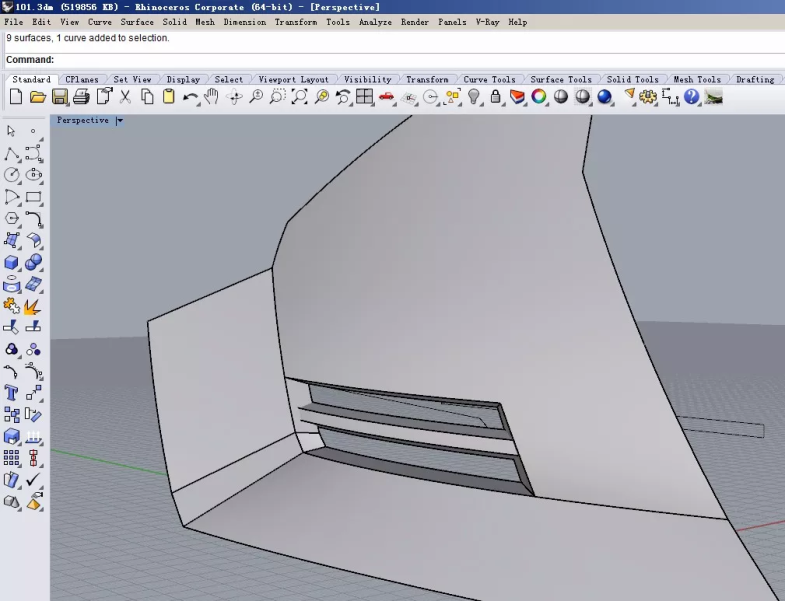This screenshot has height=601, width=785.
Task: Pick the Box solid tool
Action: [x=12, y=262]
